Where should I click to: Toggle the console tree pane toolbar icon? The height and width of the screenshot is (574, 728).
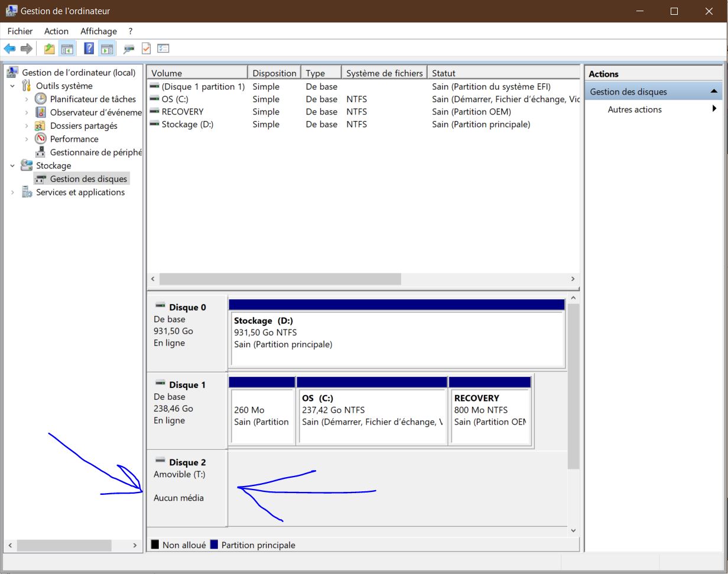(67, 48)
